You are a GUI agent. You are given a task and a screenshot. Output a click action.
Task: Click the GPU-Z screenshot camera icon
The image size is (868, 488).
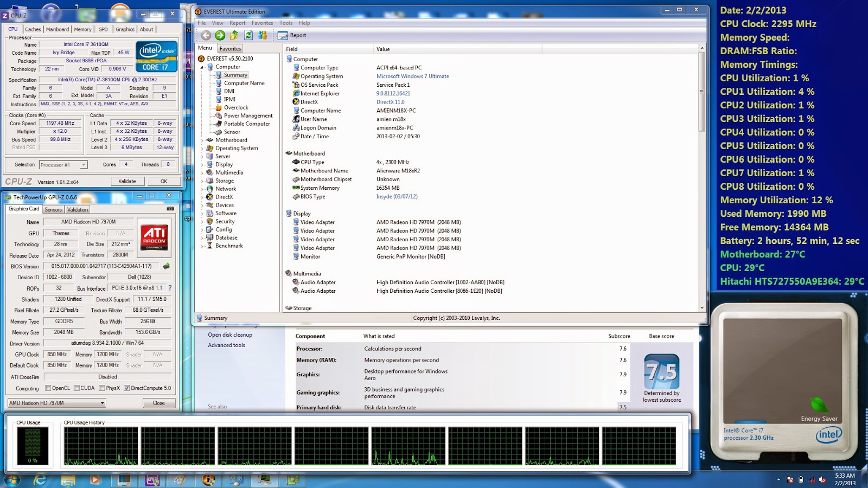[170, 209]
